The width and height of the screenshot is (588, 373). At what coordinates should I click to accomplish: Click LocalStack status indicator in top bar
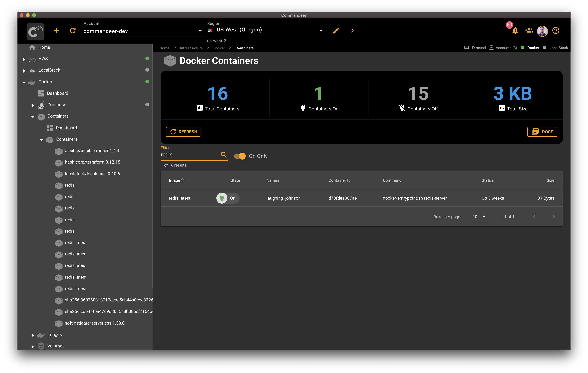[x=555, y=48]
